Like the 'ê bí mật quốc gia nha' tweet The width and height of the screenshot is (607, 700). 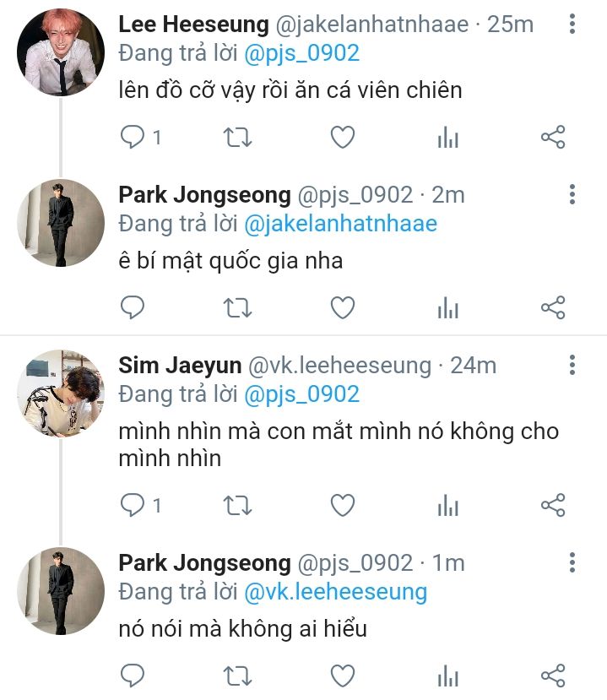[342, 308]
